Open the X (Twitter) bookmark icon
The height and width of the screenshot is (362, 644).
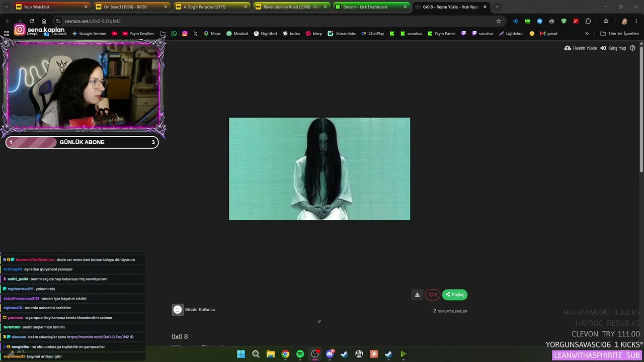coord(195,34)
